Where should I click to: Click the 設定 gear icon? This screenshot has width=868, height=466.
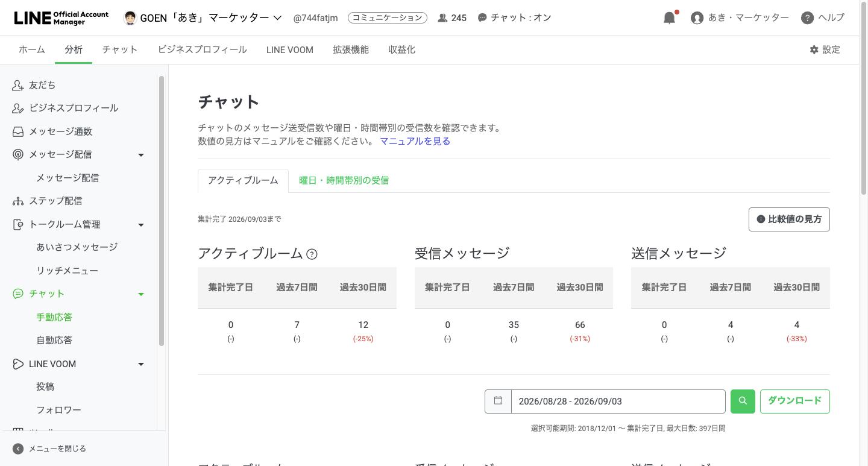[x=814, y=50]
